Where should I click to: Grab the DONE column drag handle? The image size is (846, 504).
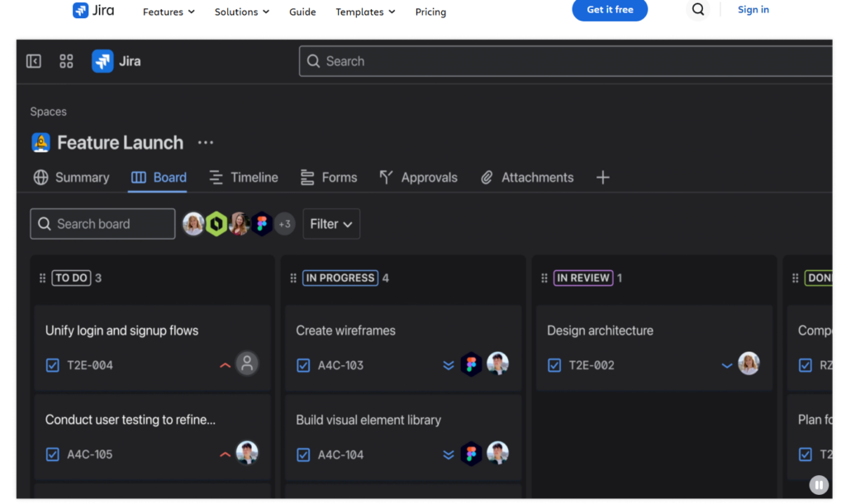tap(795, 278)
